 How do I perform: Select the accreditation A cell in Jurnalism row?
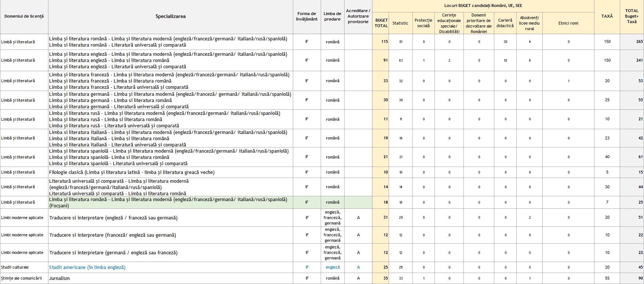click(x=358, y=278)
